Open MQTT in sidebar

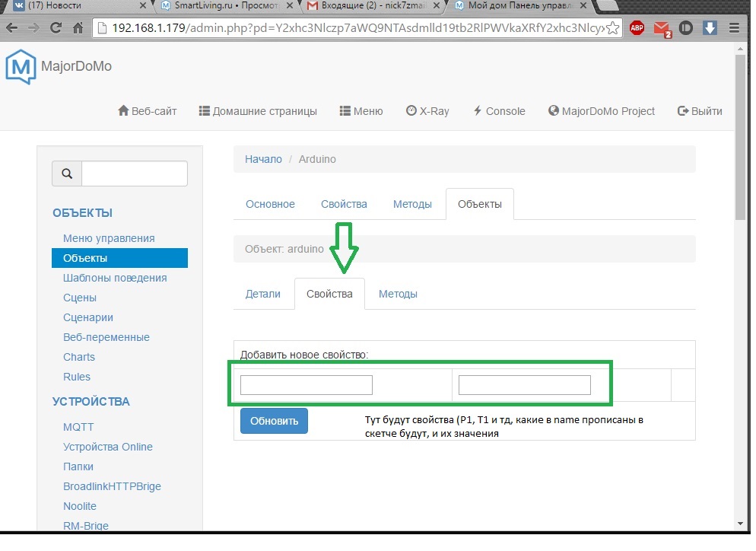point(78,427)
